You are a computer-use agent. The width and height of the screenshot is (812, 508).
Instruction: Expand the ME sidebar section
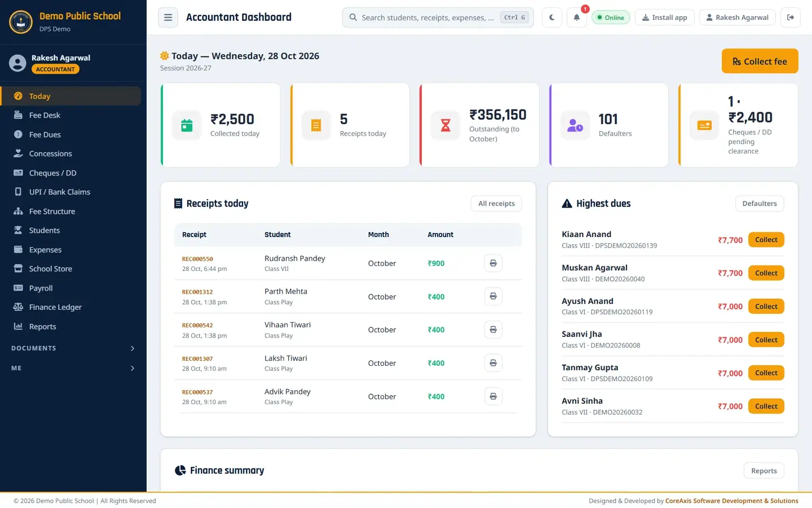pos(73,368)
